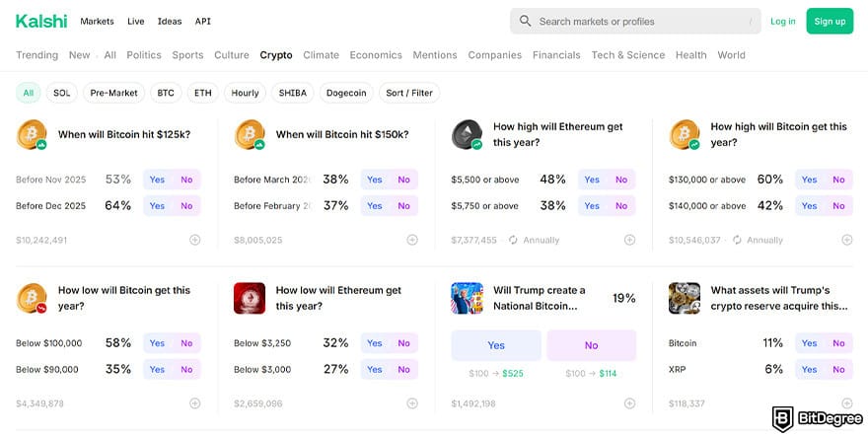The height and width of the screenshot is (438, 868).
Task: Open 'When will Bitcoin hit $125k?' title
Action: click(124, 134)
